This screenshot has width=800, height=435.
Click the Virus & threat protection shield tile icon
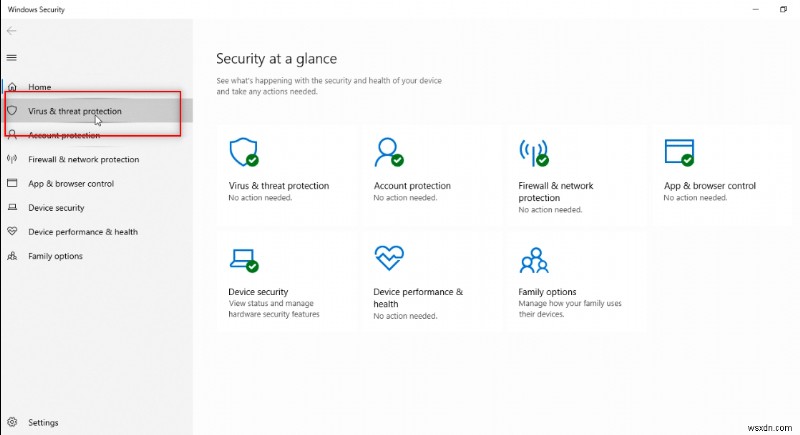(x=243, y=152)
